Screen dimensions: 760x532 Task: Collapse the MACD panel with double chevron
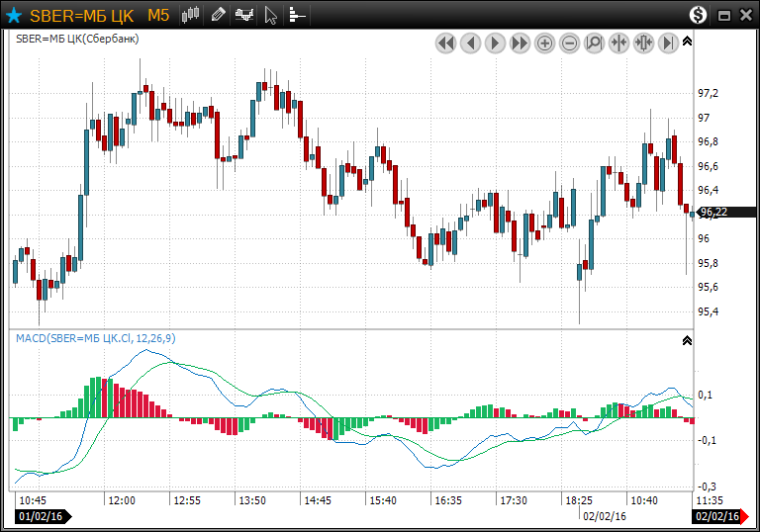coord(688,340)
